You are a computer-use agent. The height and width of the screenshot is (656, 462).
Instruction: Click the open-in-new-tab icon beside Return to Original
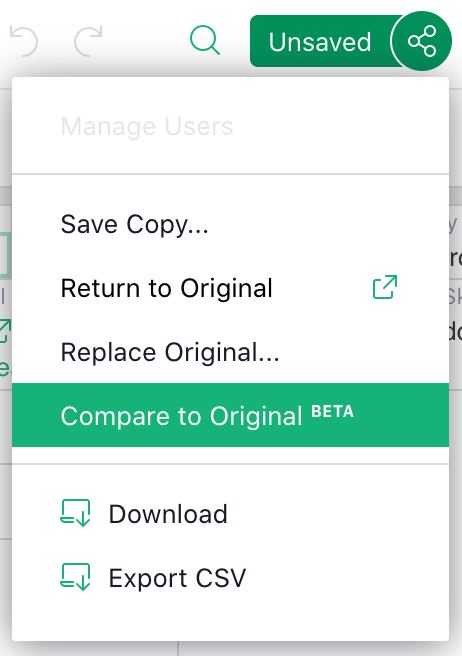point(385,287)
